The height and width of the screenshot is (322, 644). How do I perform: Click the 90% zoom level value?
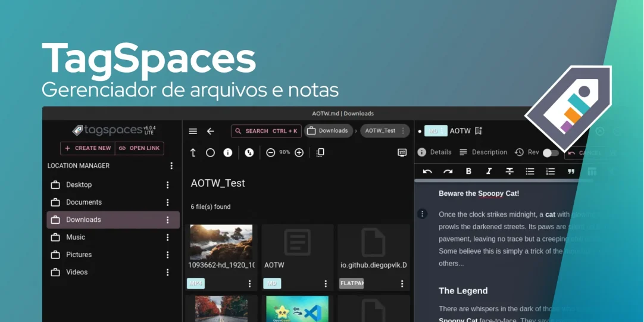tap(285, 152)
